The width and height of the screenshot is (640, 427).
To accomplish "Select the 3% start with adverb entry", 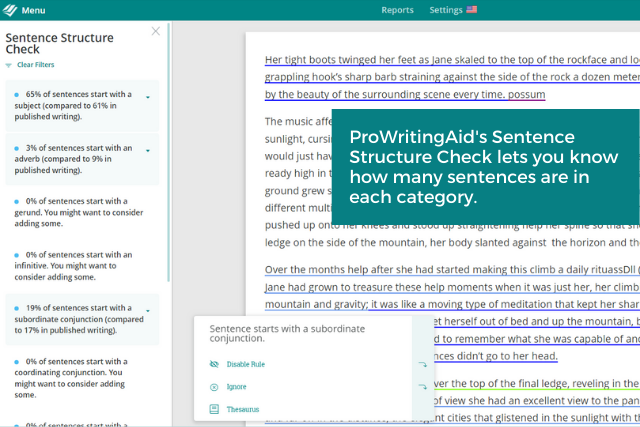I will [82, 159].
